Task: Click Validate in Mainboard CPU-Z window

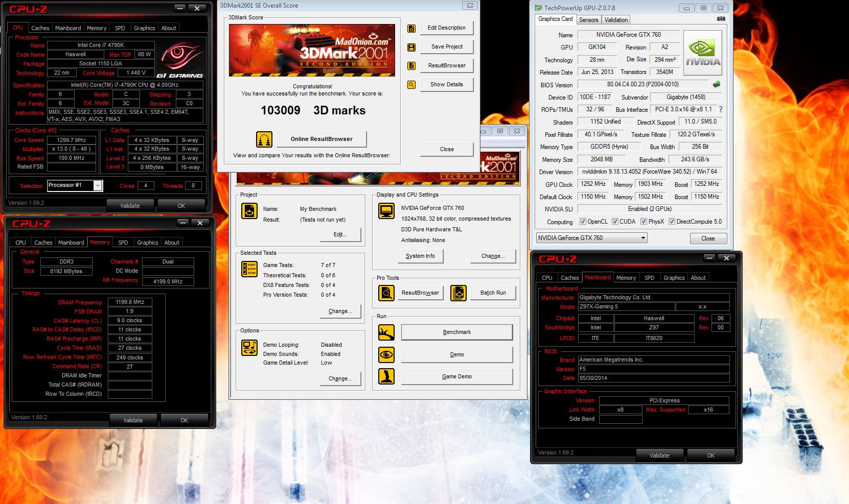Action: coord(659,455)
